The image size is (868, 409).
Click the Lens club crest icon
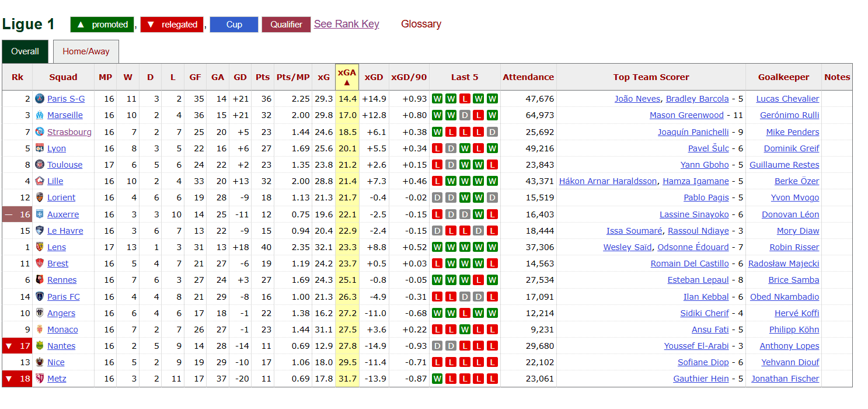tap(40, 247)
